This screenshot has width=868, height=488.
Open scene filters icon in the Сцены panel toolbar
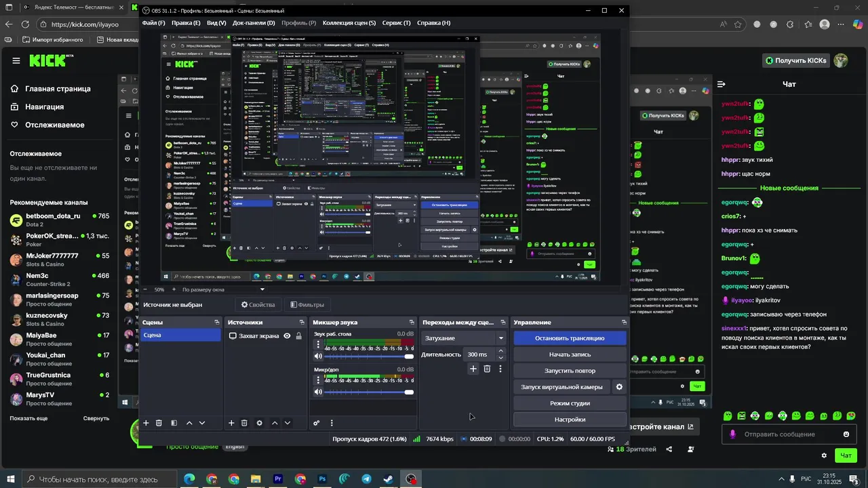tap(174, 423)
